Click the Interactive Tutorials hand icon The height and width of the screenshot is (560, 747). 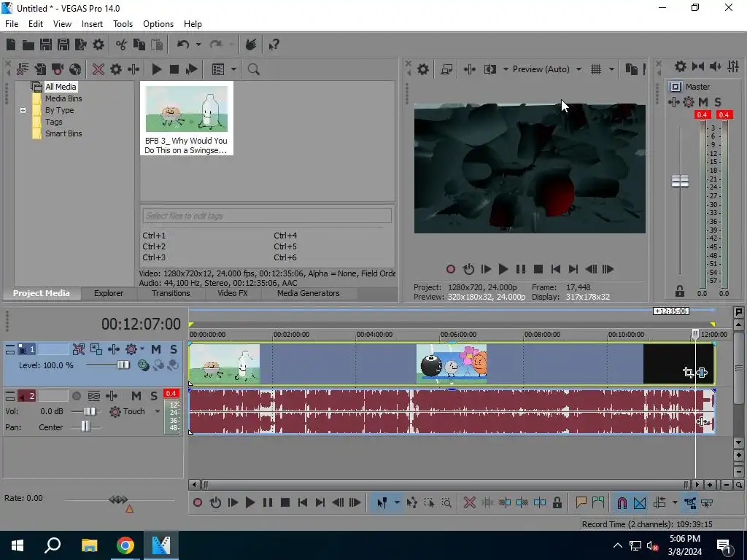[251, 44]
